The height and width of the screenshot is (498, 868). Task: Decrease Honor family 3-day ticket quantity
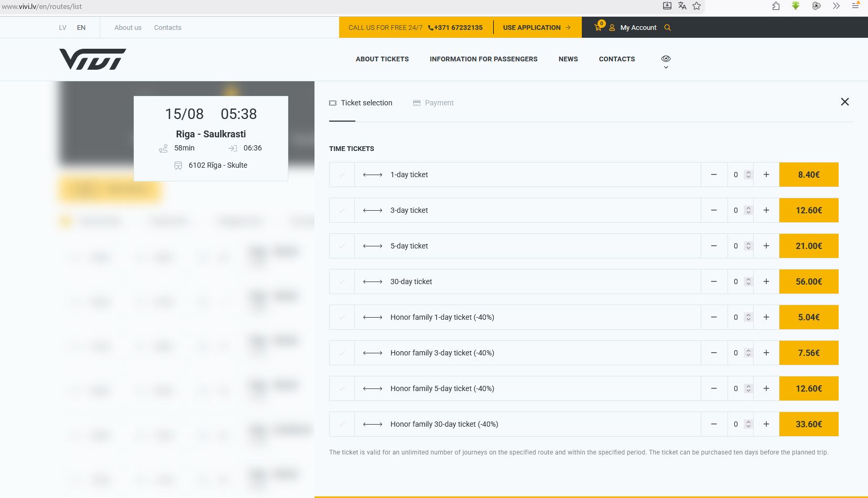714,353
